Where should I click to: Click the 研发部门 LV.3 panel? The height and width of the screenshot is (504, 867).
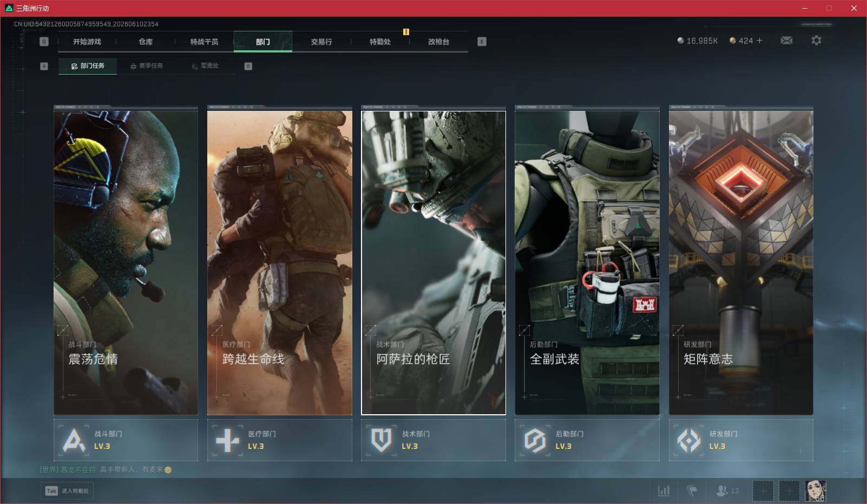click(741, 440)
